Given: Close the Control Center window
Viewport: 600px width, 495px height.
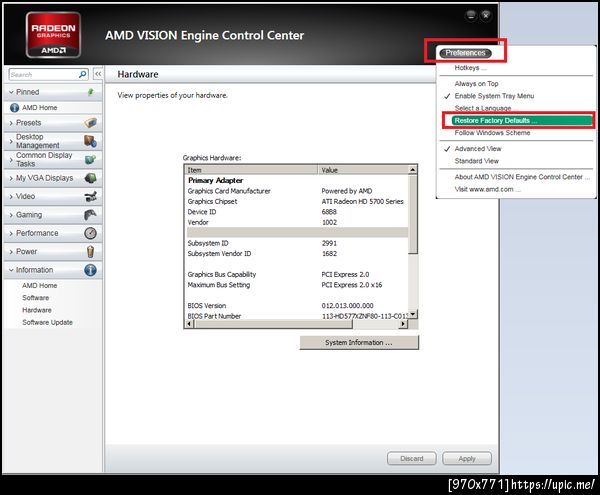Looking at the screenshot, I should coord(486,15).
